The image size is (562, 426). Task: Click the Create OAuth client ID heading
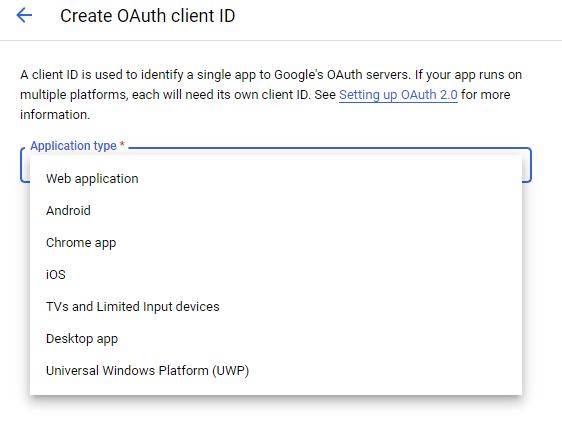point(147,16)
